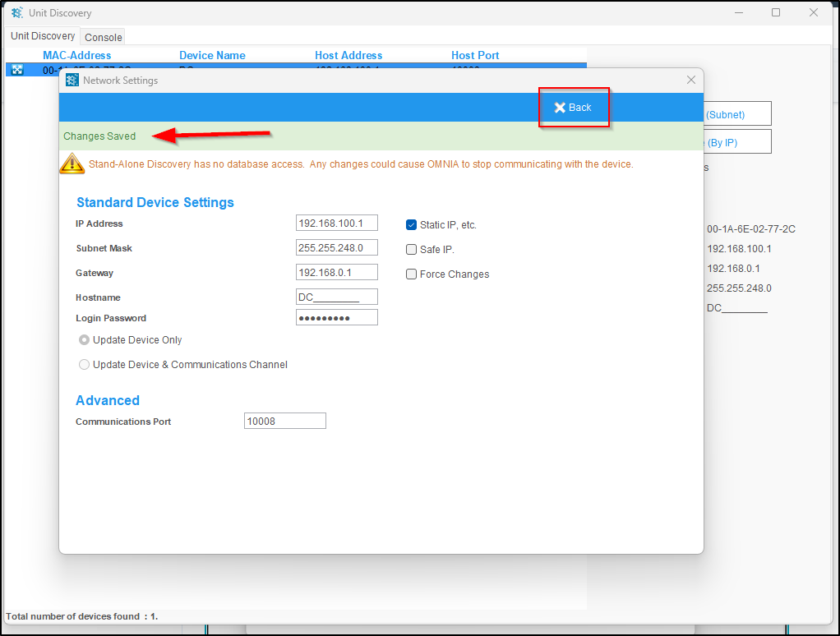Focus the Gateway text field
Image resolution: width=840 pixels, height=636 pixels.
tap(336, 273)
